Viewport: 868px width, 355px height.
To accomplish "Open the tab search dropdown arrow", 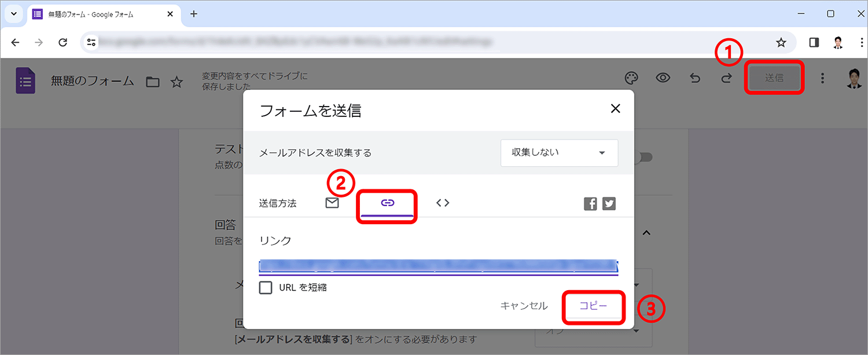I will coord(14,14).
